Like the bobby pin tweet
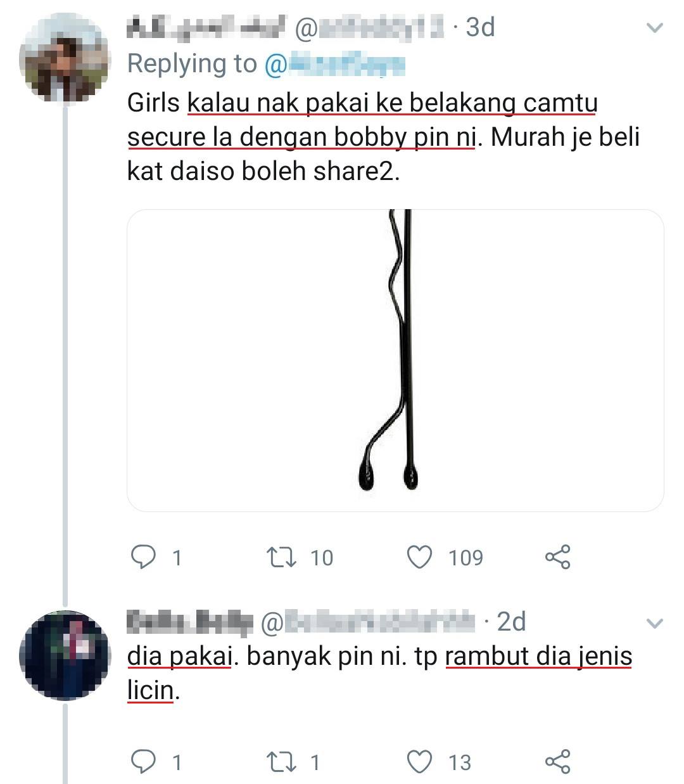Viewport: 684px width, 784px height. [419, 557]
